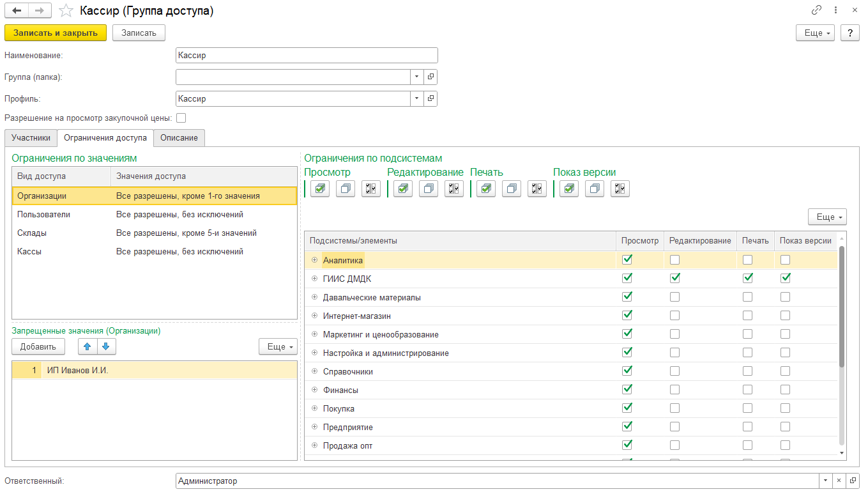Select Настройка и администрирование row
The height and width of the screenshot is (494, 868).
pos(571,353)
